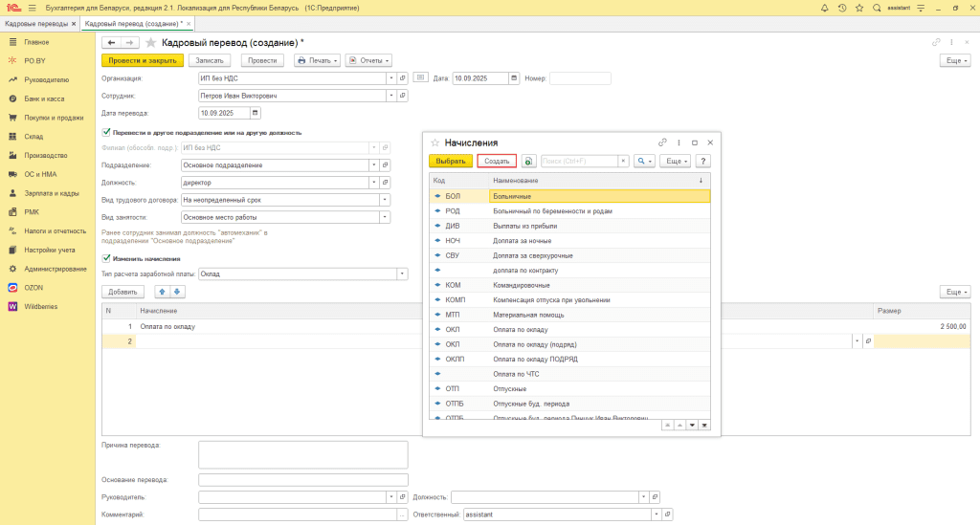Open Подразделение value form icon
980x525 pixels.
click(x=385, y=164)
